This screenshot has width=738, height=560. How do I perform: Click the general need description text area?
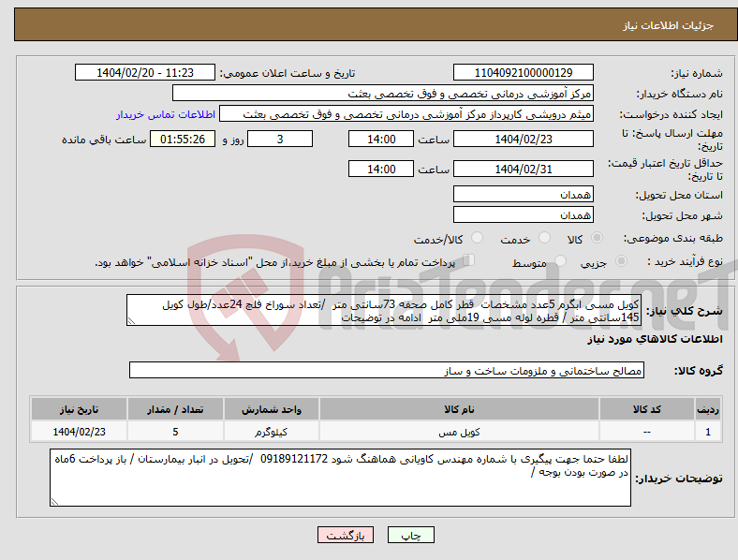[384, 310]
